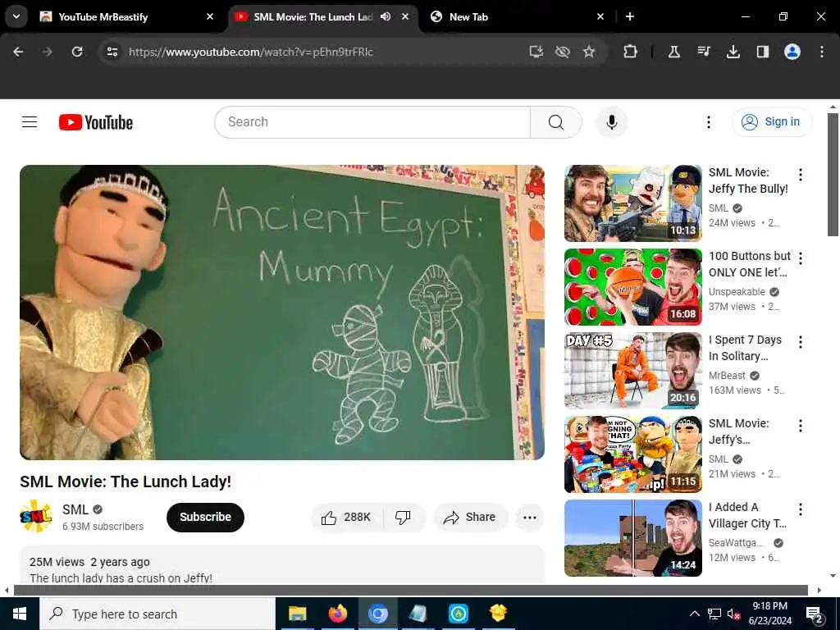
Task: Open options for SML Movie: Jeffy's video
Action: point(801,426)
